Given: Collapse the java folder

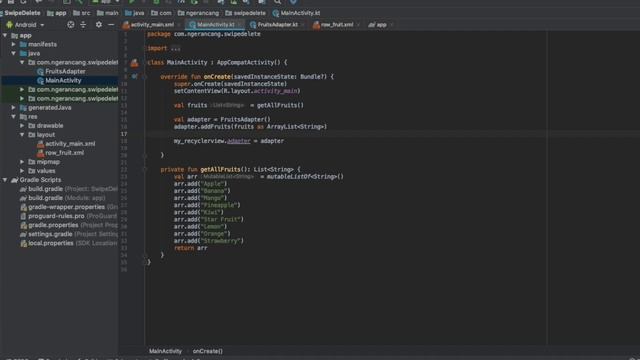Looking at the screenshot, I should point(13,53).
